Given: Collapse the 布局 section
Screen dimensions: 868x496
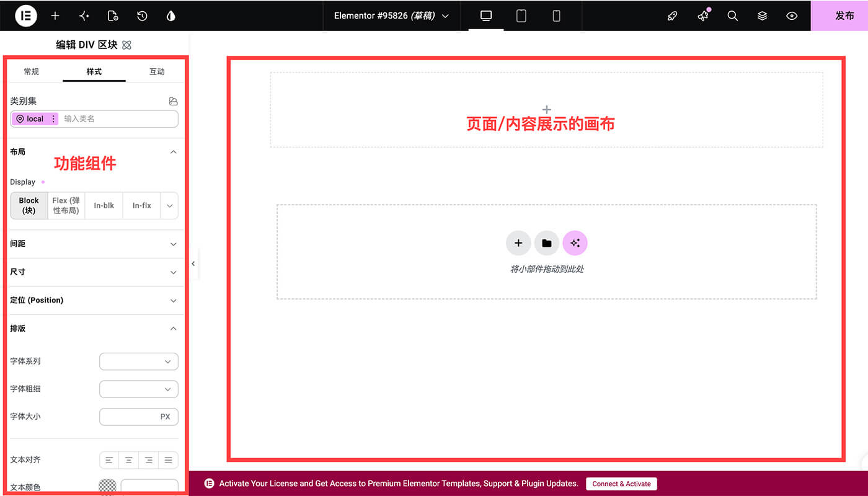Looking at the screenshot, I should click(94, 152).
